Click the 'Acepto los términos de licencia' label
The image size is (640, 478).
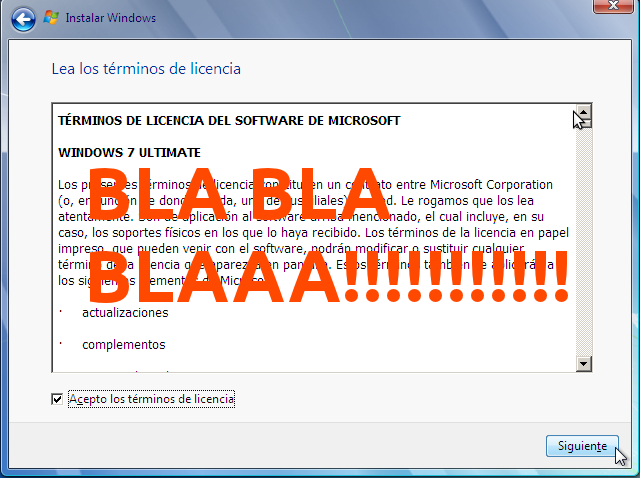click(151, 399)
